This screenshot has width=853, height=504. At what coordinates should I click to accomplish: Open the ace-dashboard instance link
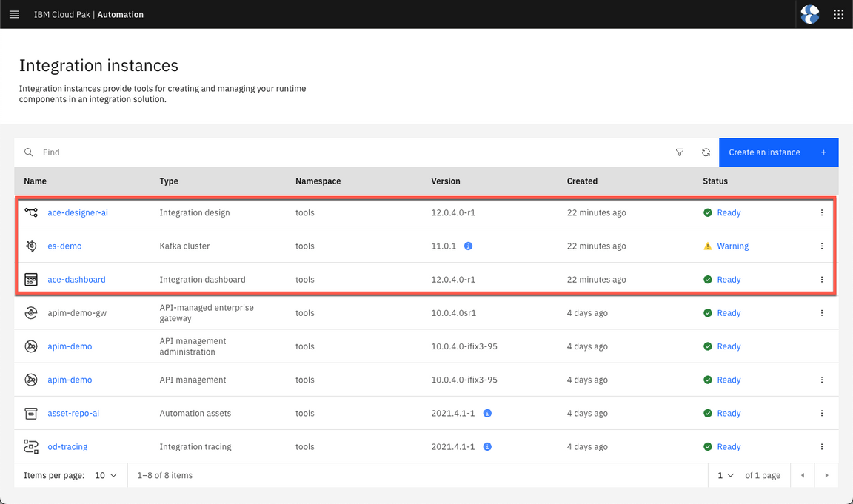[76, 280]
